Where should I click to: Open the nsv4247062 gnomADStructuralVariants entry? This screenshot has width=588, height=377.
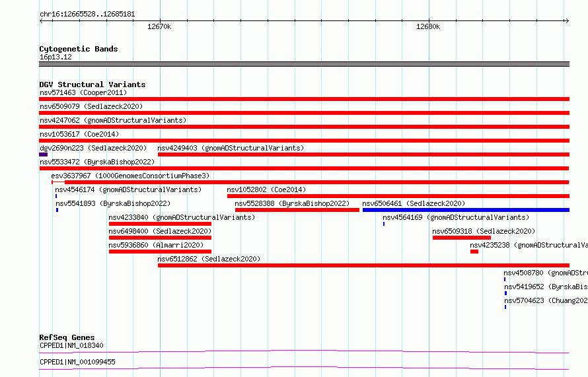[113, 120]
